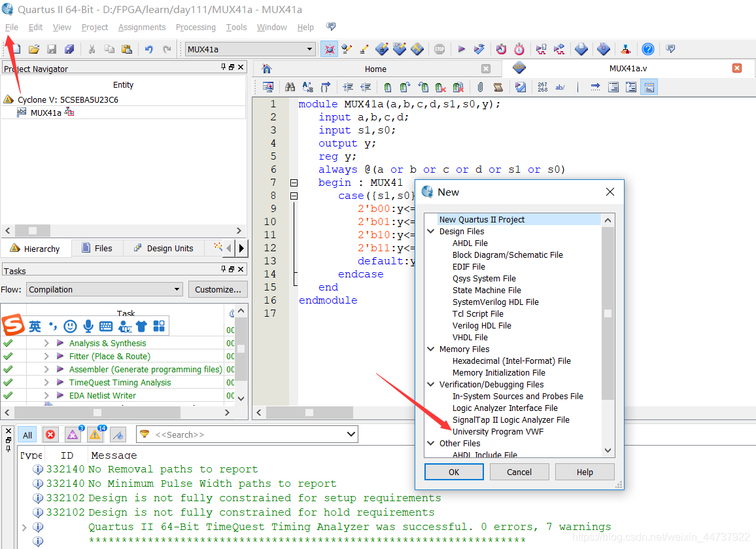This screenshot has height=549, width=756.
Task: Collapse Verification/Debugging Files group
Action: tap(431, 385)
